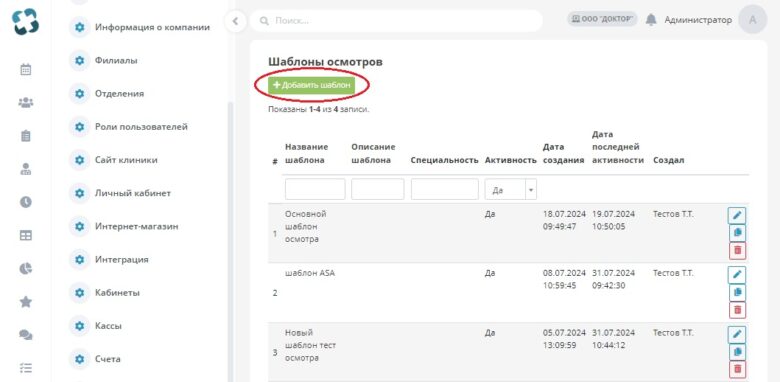Open the star icon in left rail
Screen dimensions: 780x382
(25, 301)
